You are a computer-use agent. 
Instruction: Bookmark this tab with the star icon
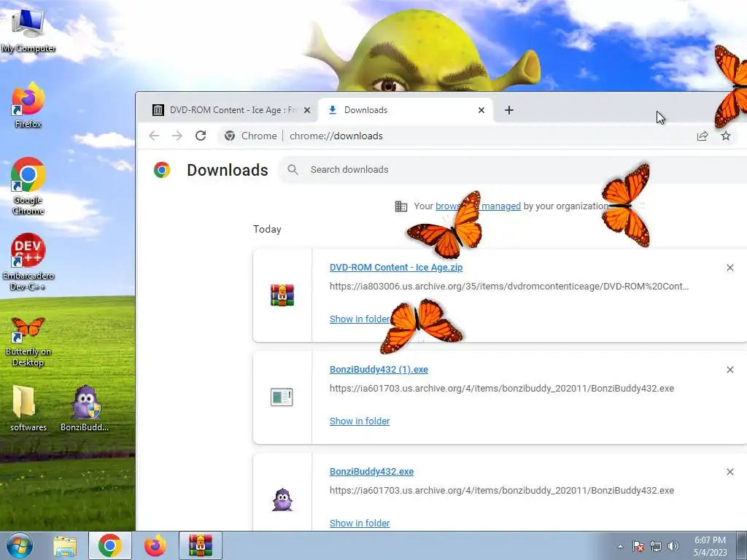726,136
